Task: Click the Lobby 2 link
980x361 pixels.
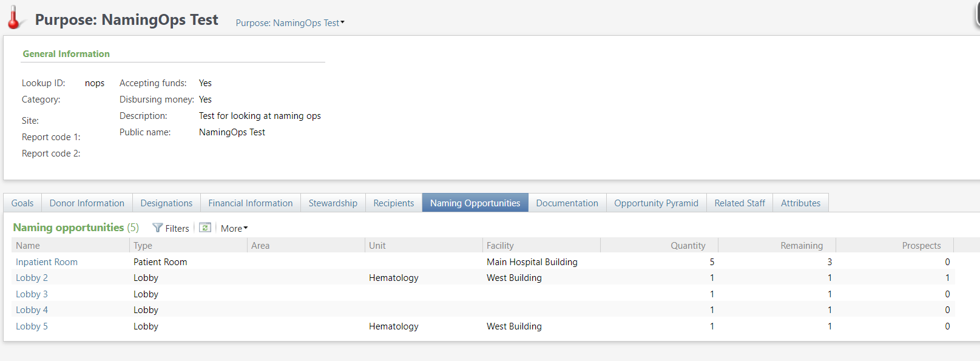Action: [x=32, y=278]
